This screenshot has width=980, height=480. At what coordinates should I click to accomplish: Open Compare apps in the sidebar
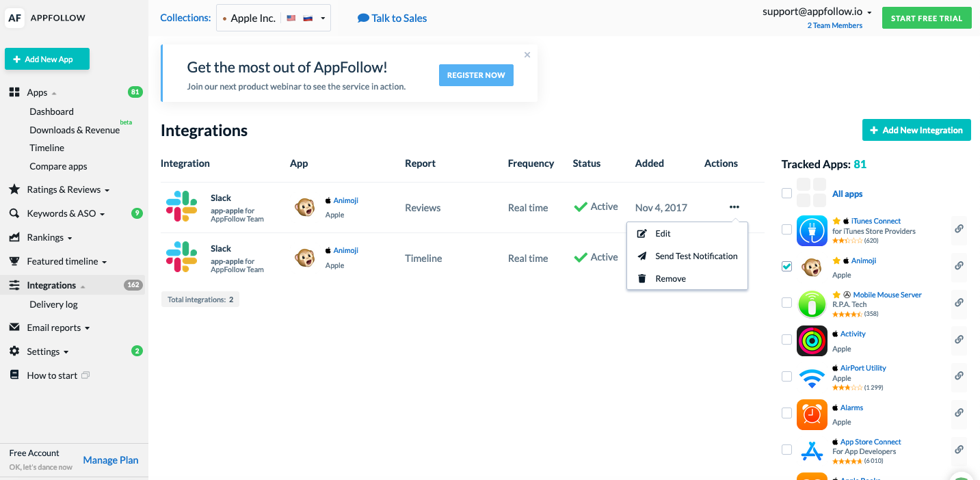pos(58,166)
